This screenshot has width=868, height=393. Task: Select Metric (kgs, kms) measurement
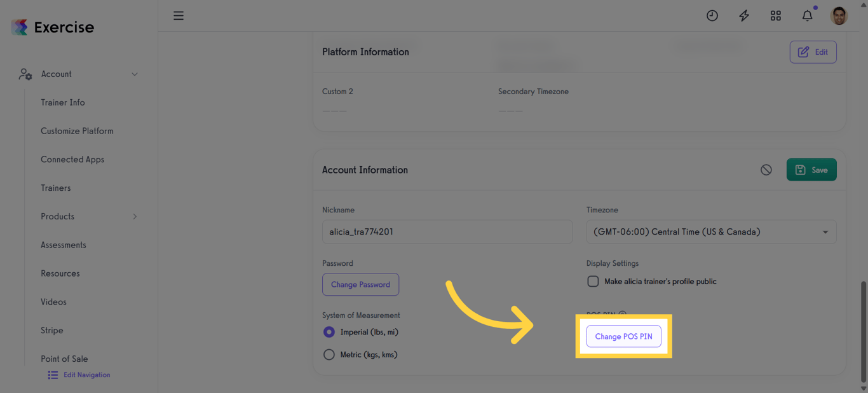[x=329, y=355]
